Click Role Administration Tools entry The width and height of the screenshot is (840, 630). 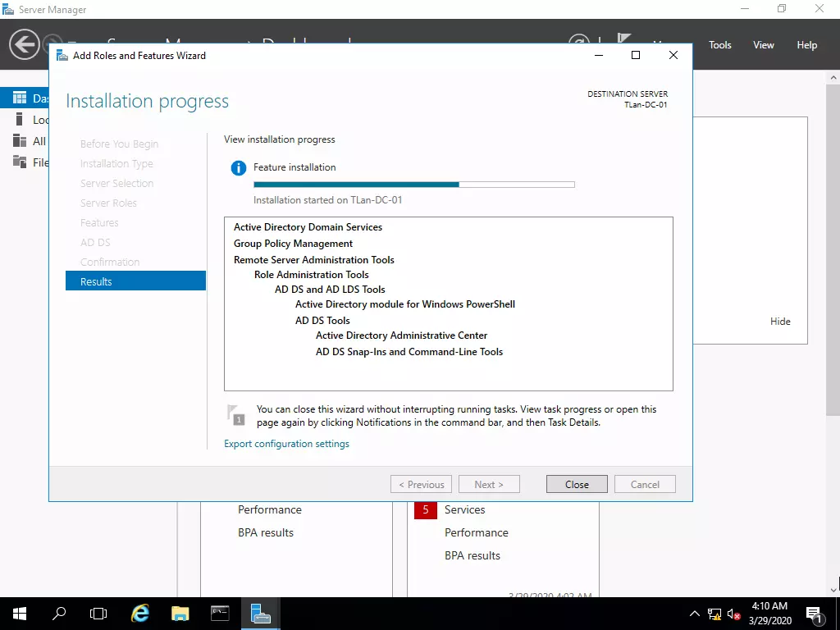[x=311, y=275]
